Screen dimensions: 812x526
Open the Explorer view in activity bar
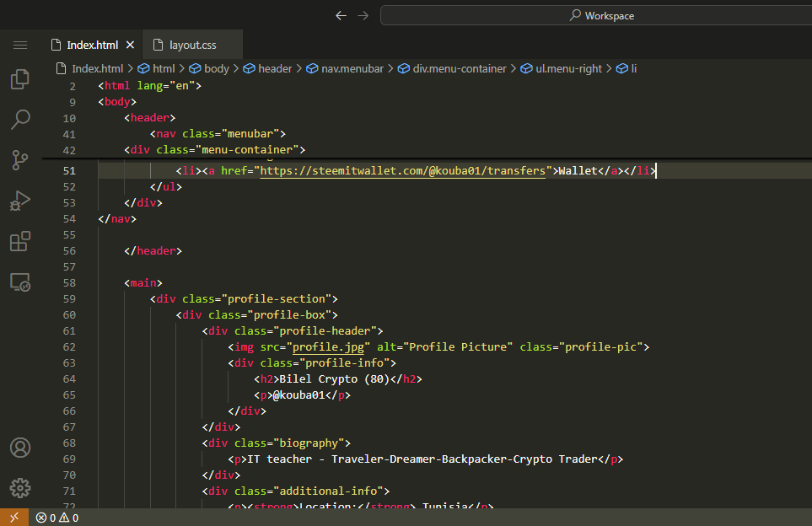coord(20,78)
